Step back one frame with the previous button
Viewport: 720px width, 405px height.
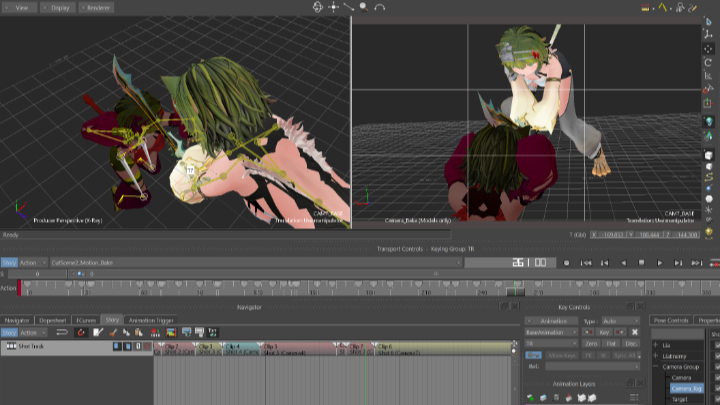605,263
